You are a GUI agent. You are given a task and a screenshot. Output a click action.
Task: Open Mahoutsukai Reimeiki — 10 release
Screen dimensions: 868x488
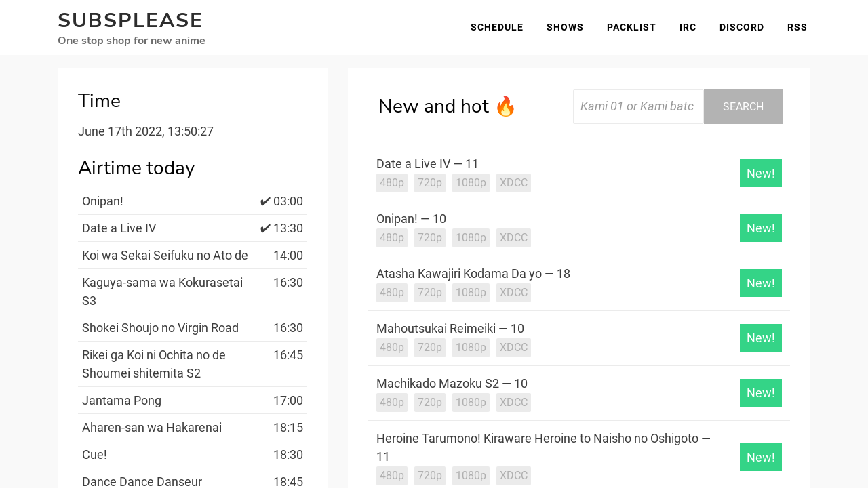point(450,329)
